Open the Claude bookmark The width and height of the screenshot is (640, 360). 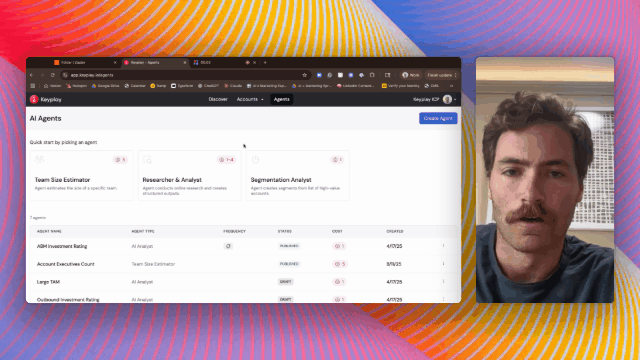[x=233, y=86]
